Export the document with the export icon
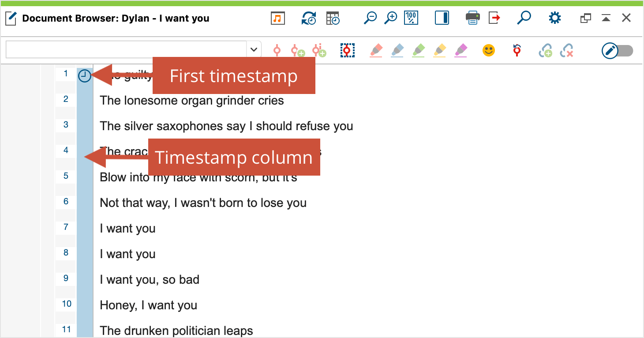This screenshot has width=644, height=338. tap(493, 18)
